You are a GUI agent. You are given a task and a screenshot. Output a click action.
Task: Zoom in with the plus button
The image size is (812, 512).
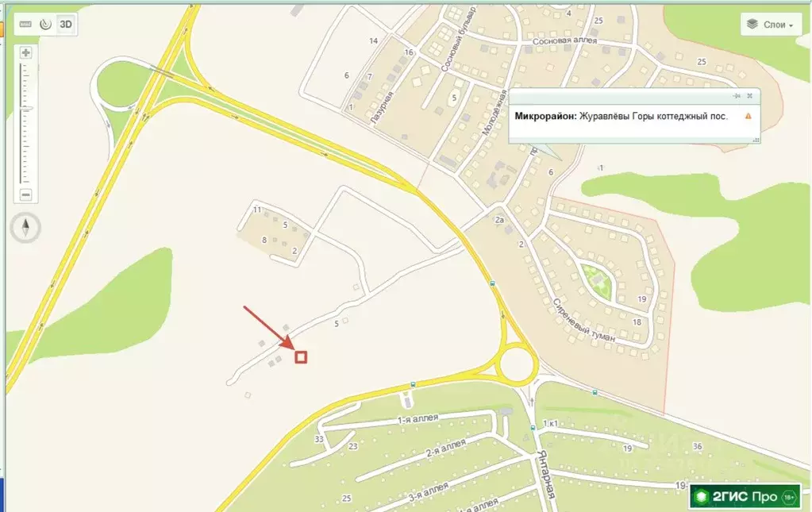coord(26,53)
